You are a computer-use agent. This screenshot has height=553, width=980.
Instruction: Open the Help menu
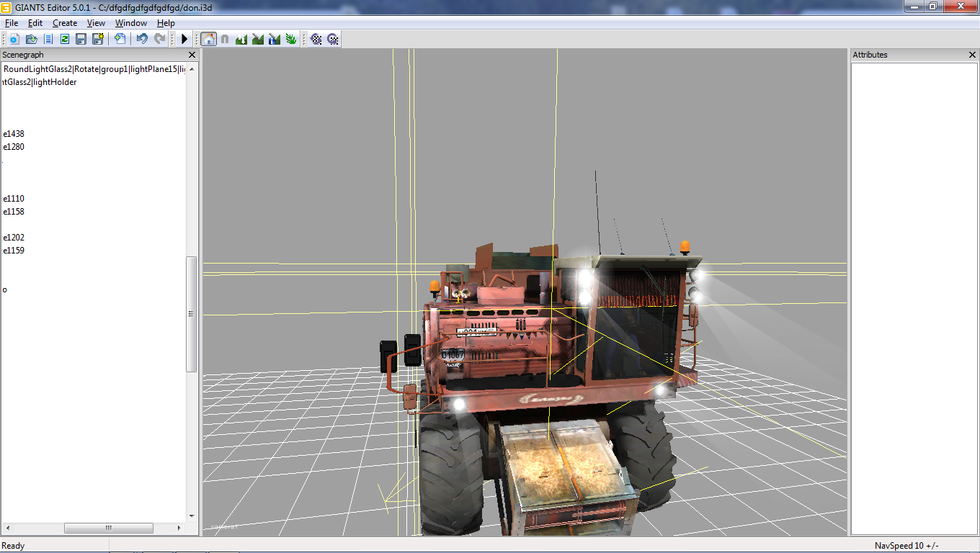pyautogui.click(x=166, y=23)
